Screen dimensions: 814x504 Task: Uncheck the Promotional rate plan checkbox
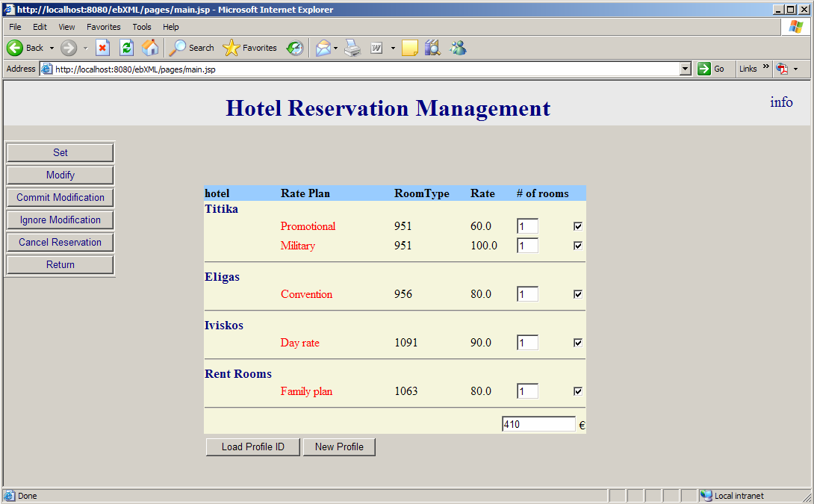[578, 226]
